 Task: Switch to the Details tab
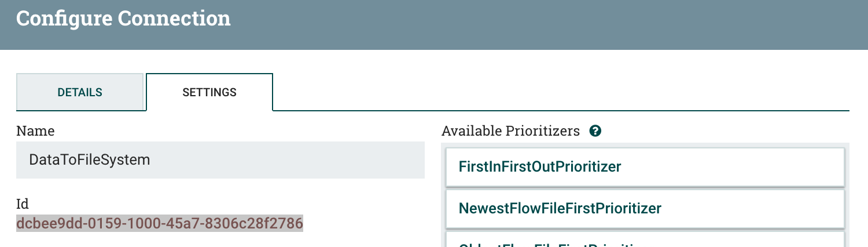click(80, 92)
